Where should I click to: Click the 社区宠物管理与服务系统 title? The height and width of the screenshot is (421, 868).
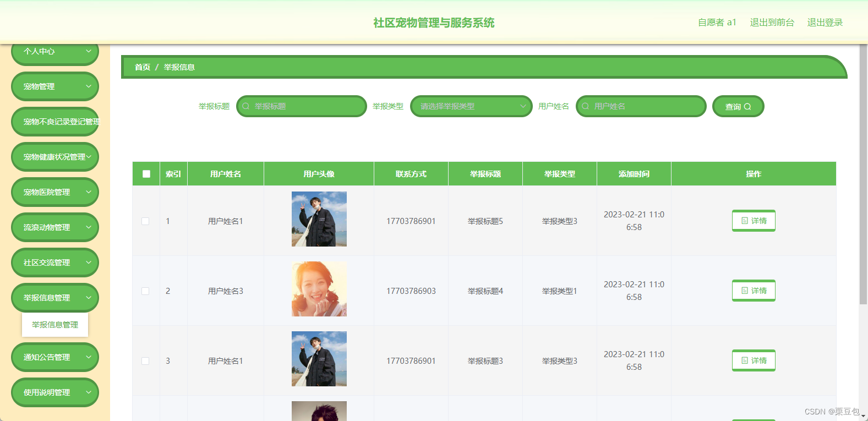434,23
